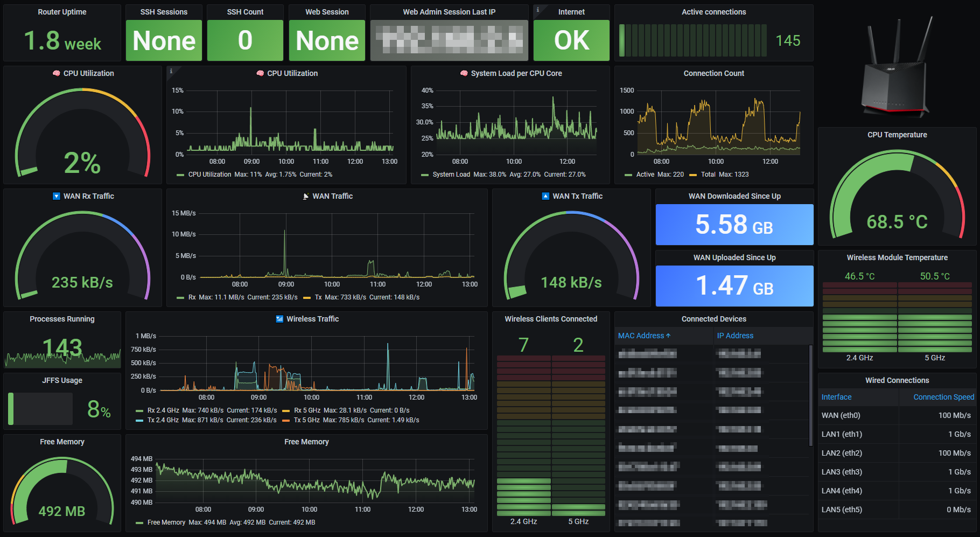The height and width of the screenshot is (537, 980).
Task: Click the brain icon beside the CPU Utilization gauge title
Action: [56, 73]
